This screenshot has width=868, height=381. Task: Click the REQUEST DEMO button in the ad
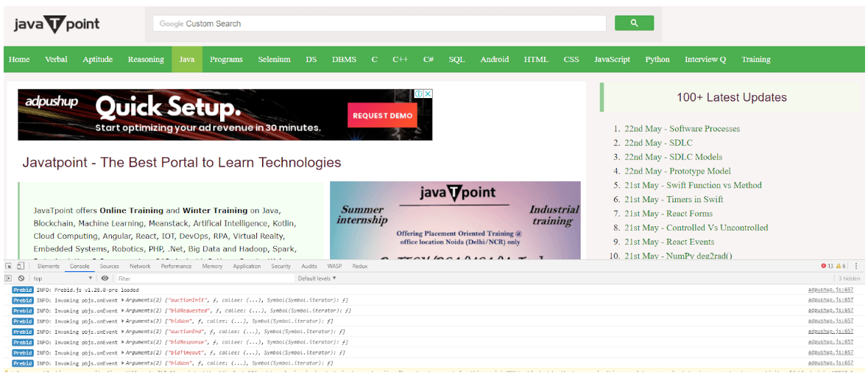382,116
